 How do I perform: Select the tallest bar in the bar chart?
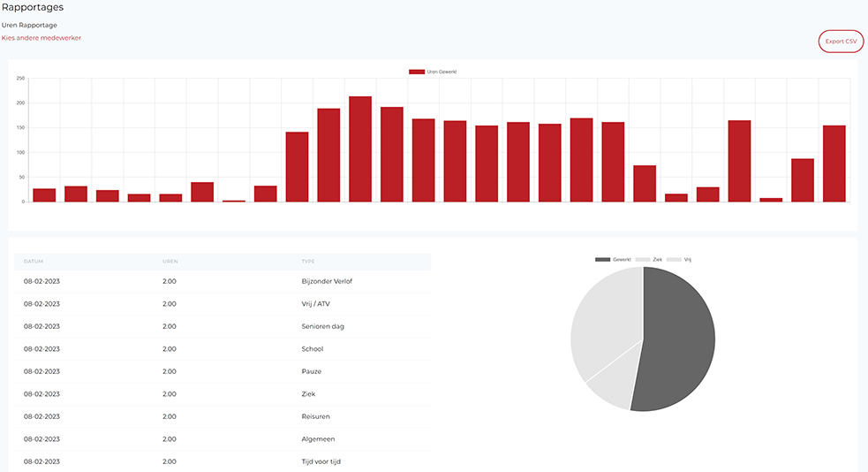pos(360,149)
